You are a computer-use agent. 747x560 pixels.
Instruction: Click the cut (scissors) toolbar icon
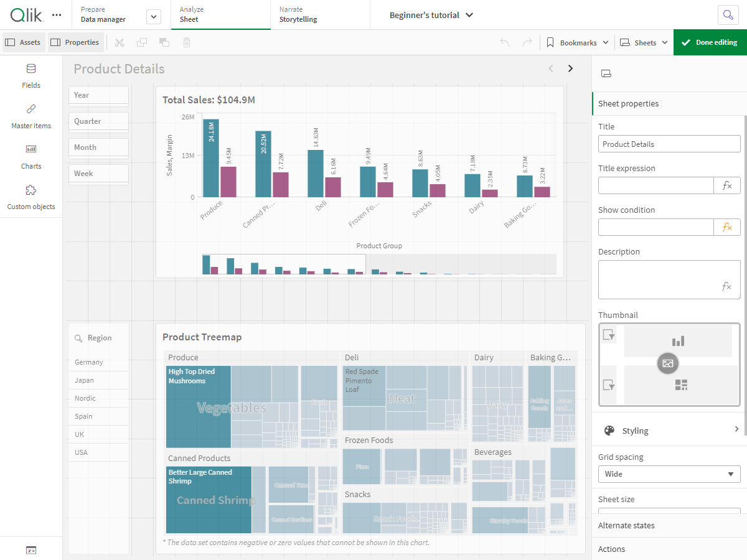coord(120,42)
